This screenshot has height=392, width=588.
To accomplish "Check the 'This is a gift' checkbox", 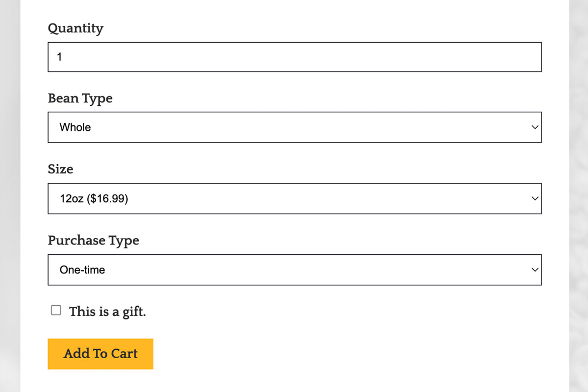I will pos(56,310).
